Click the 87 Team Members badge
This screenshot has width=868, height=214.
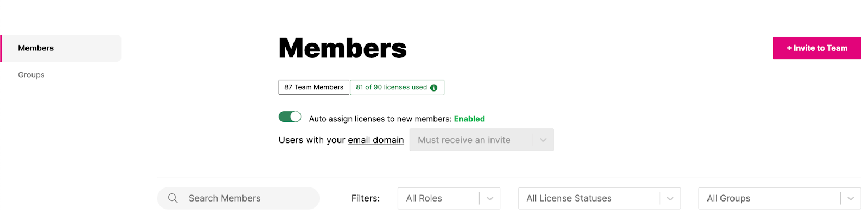pos(314,87)
